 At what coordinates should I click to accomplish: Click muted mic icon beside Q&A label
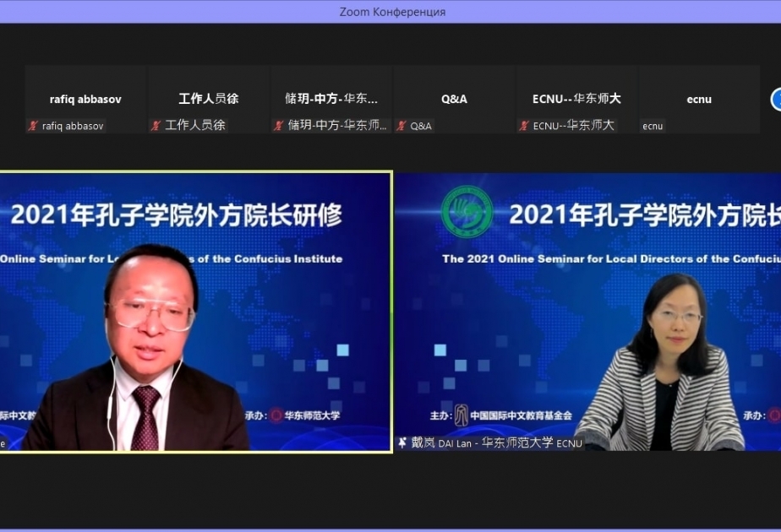pos(401,126)
